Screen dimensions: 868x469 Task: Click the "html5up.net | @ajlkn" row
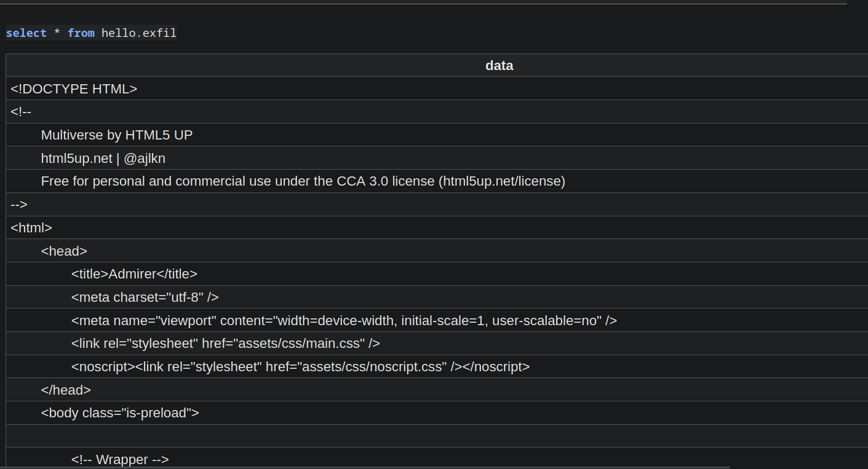coord(103,159)
